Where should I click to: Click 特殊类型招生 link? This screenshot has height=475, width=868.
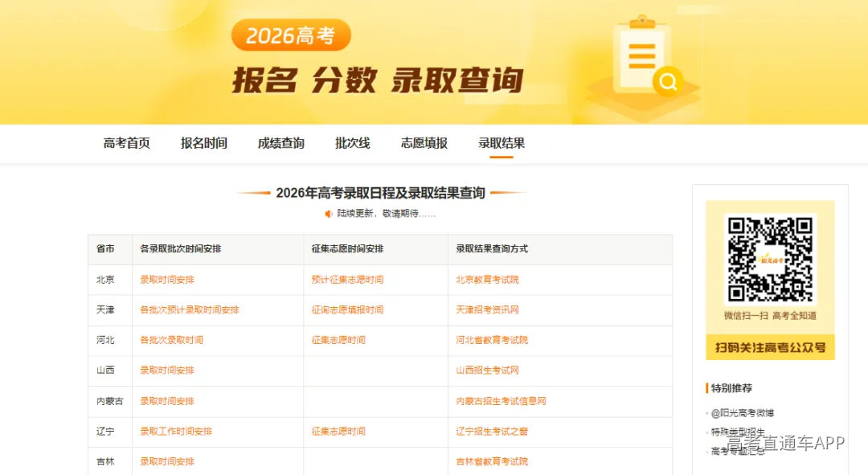coord(738,432)
